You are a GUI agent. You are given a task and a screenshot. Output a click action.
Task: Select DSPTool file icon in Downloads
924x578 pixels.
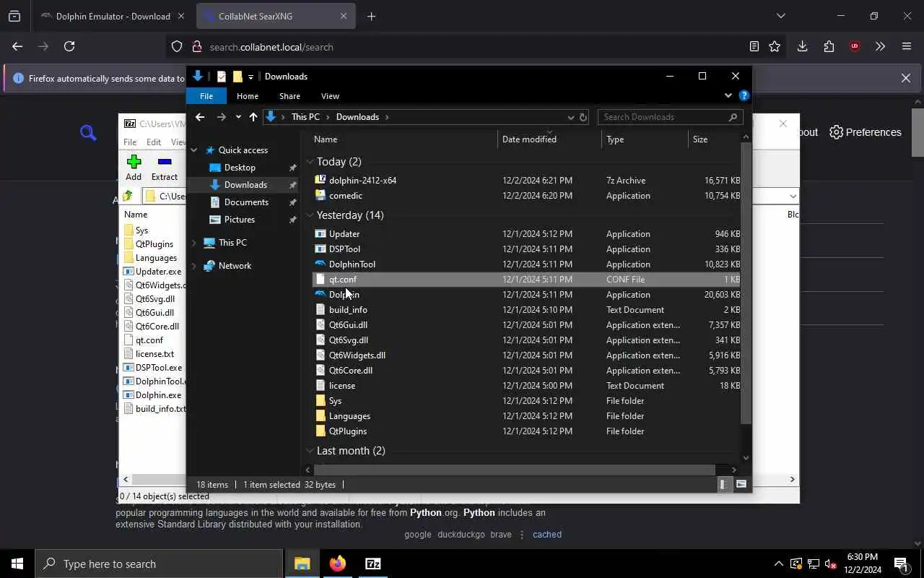321,249
